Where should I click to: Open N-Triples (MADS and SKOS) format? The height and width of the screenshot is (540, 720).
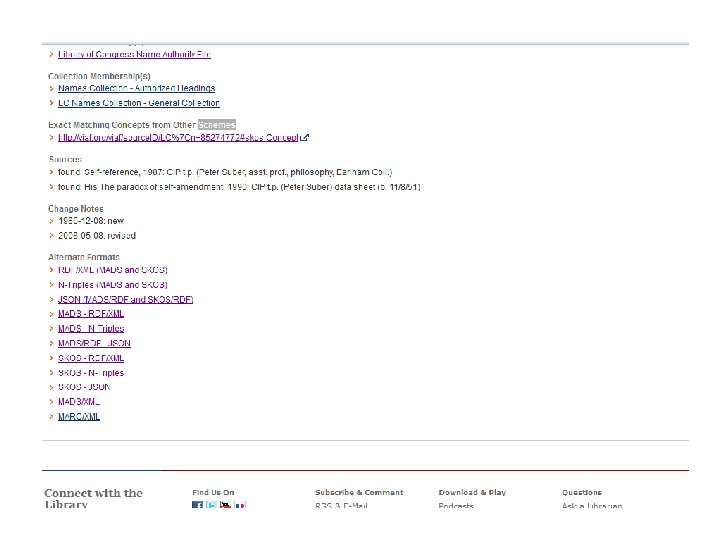pyautogui.click(x=112, y=285)
